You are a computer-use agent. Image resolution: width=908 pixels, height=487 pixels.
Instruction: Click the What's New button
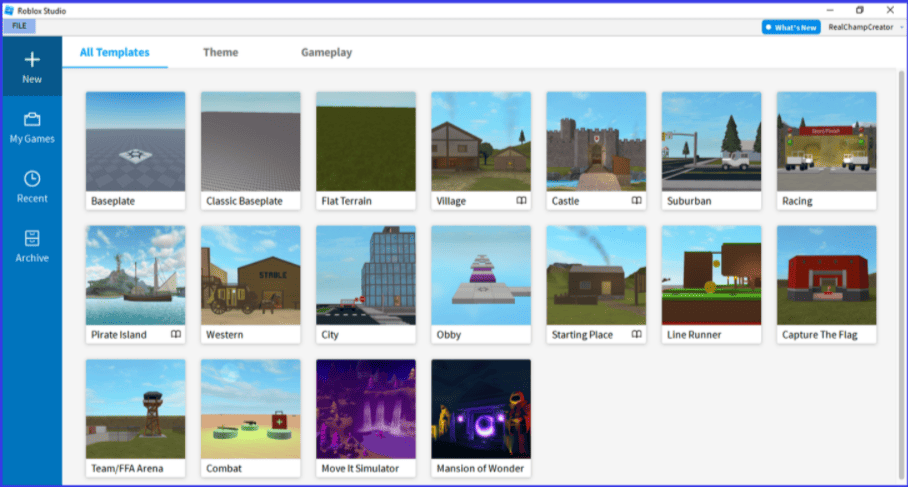tap(791, 27)
